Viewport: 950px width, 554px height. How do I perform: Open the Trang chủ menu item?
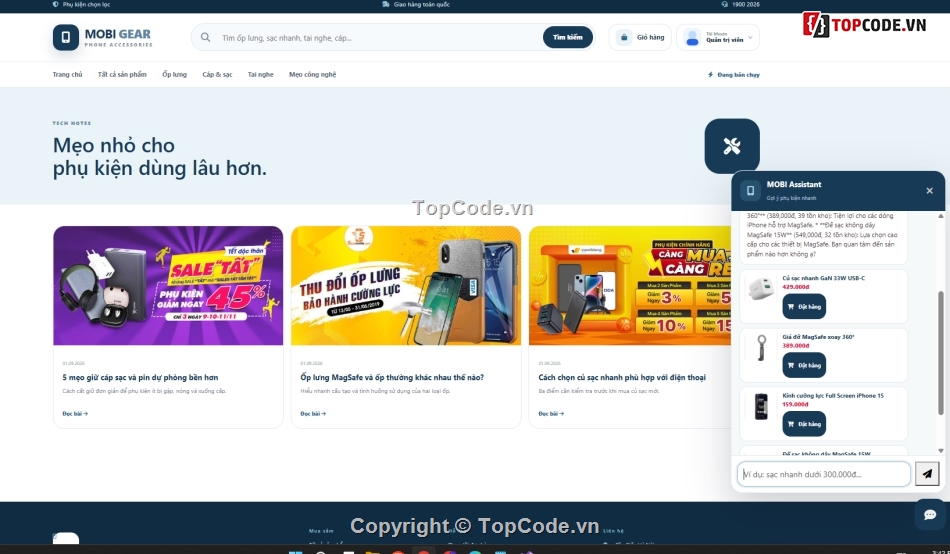67,75
